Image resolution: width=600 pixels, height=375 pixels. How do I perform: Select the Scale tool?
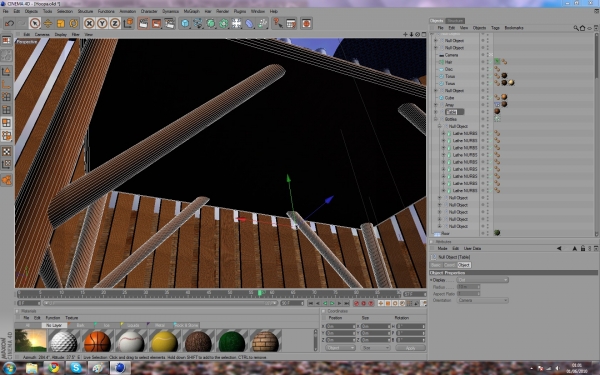[60, 23]
